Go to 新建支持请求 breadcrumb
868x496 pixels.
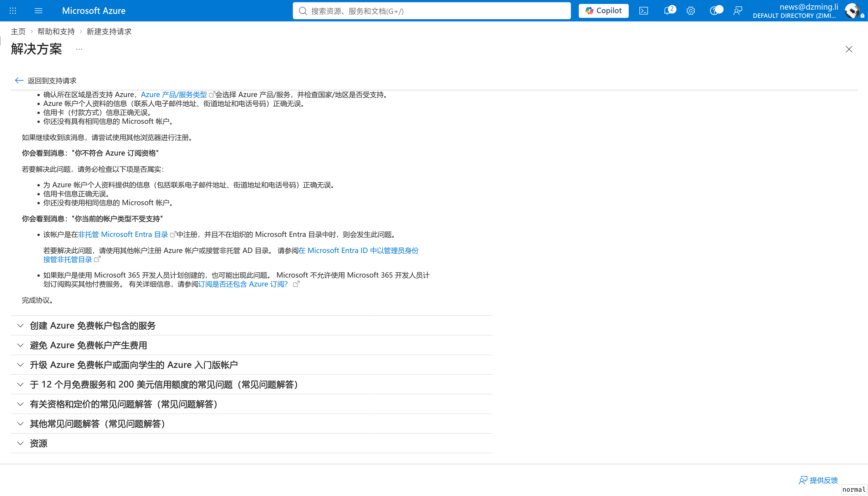tap(109, 31)
